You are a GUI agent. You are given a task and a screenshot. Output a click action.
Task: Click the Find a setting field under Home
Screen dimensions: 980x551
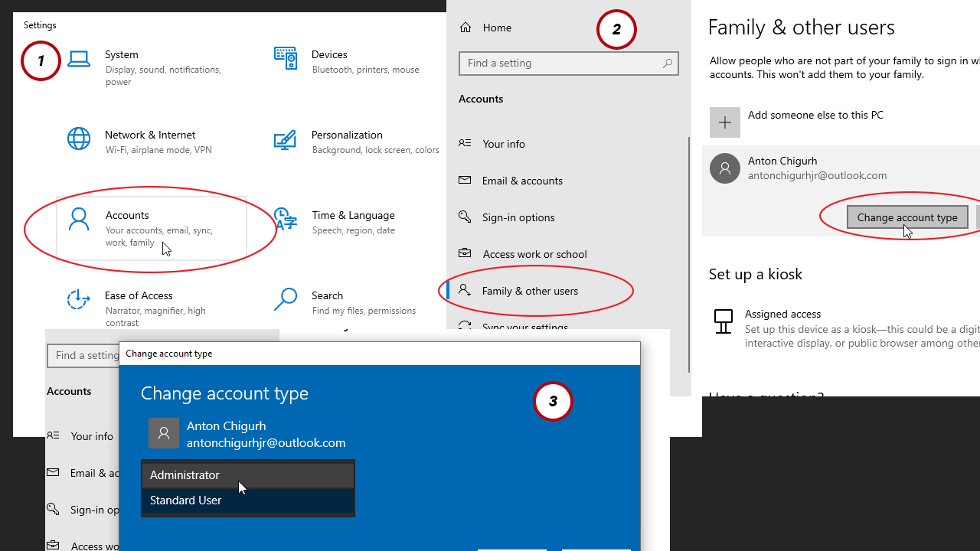(x=568, y=64)
